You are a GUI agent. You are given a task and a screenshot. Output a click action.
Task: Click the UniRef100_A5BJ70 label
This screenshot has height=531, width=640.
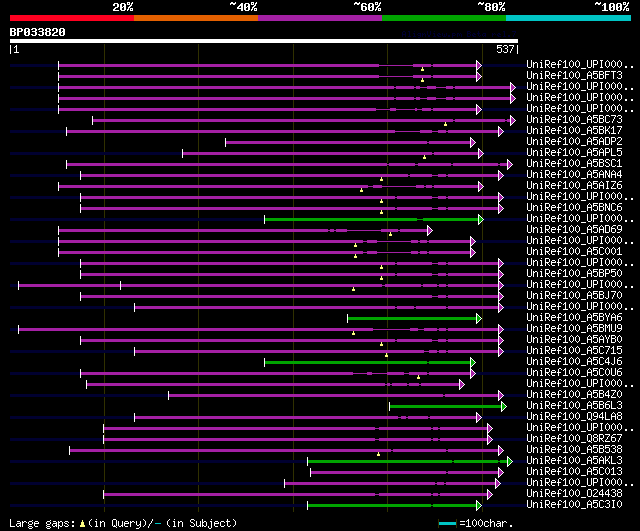(x=574, y=296)
